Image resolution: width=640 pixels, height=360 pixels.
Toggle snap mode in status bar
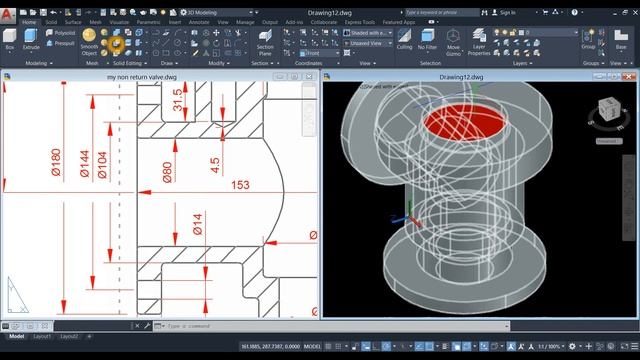click(338, 347)
